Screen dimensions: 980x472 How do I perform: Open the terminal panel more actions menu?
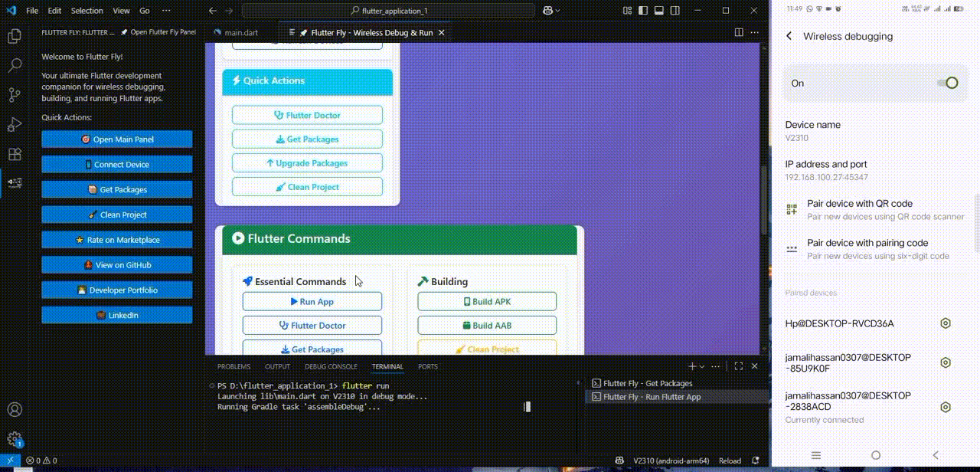pos(715,366)
